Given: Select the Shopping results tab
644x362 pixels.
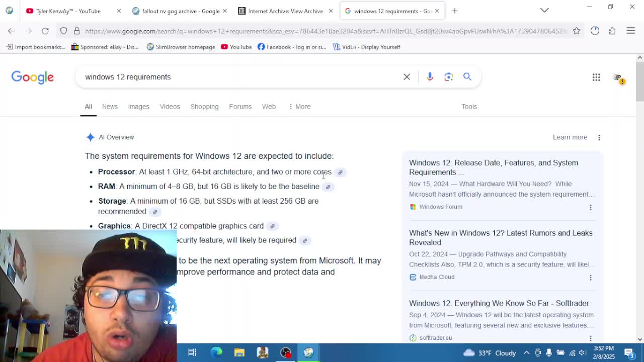Looking at the screenshot, I should point(204,107).
